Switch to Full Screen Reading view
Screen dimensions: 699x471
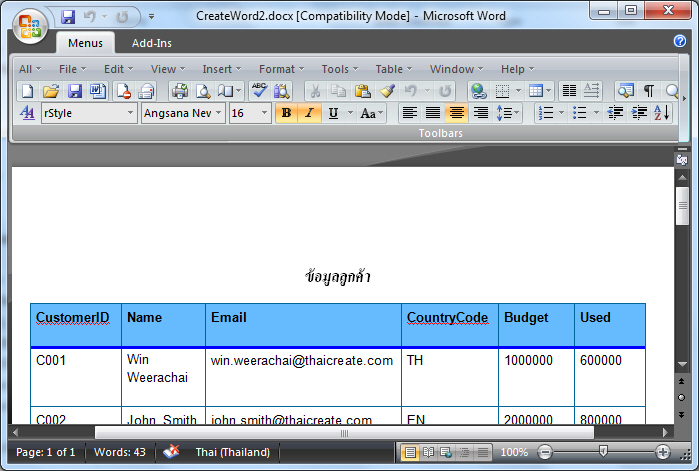[428, 452]
